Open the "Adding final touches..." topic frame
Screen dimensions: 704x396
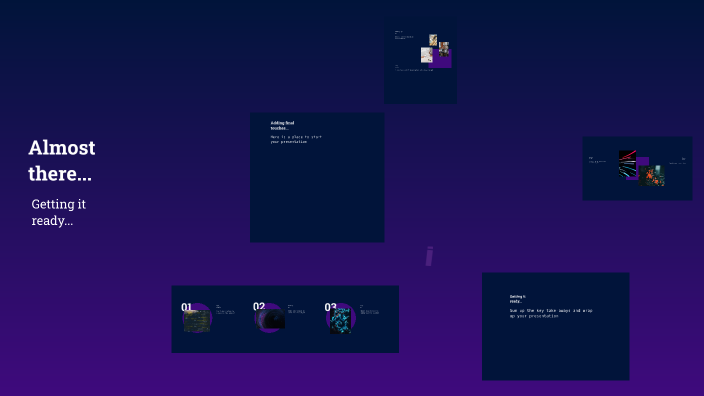(317, 177)
